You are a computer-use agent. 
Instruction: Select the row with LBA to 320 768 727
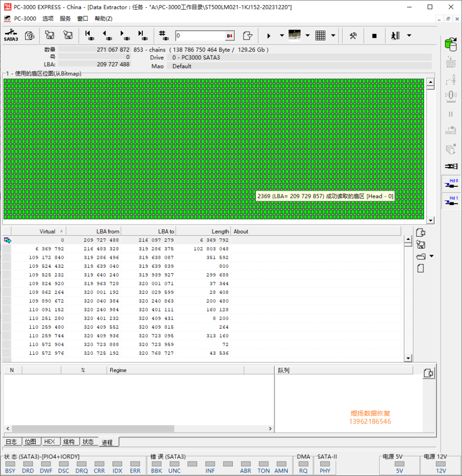click(202, 353)
